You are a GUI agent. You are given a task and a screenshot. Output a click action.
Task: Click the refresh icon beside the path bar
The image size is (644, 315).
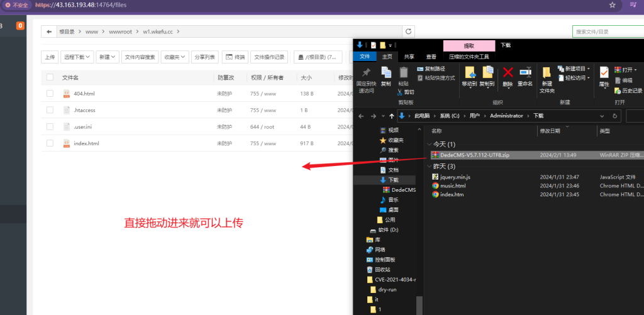[409, 31]
